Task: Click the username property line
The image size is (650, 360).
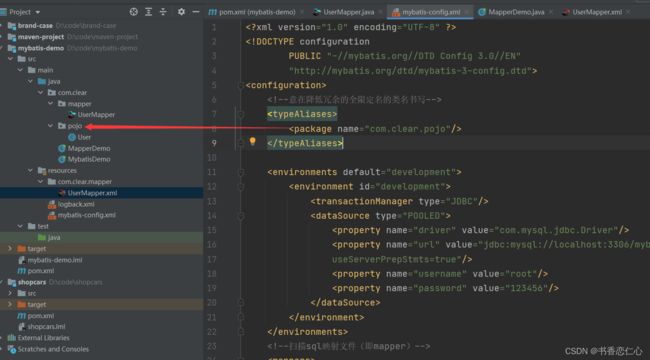Action: 440,274
